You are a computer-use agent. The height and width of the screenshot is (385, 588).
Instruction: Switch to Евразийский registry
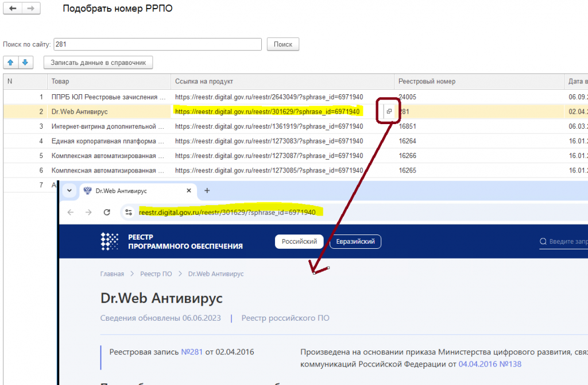tap(355, 242)
